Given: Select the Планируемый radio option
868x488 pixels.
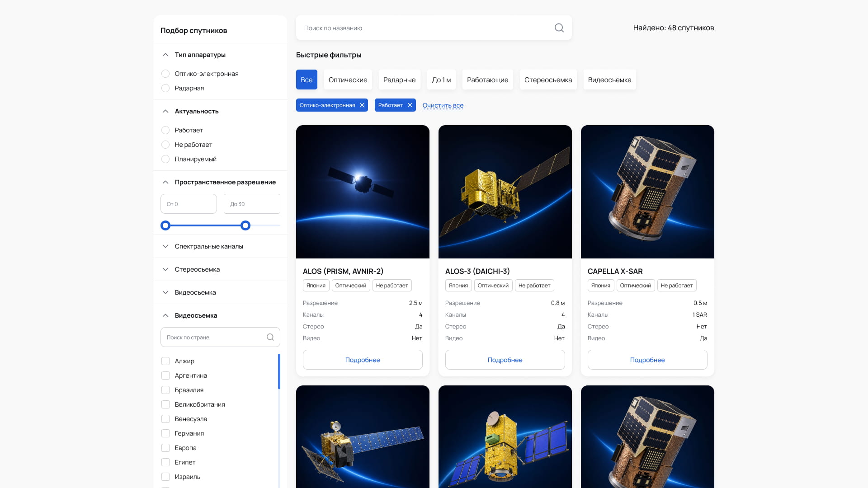Looking at the screenshot, I should [165, 159].
